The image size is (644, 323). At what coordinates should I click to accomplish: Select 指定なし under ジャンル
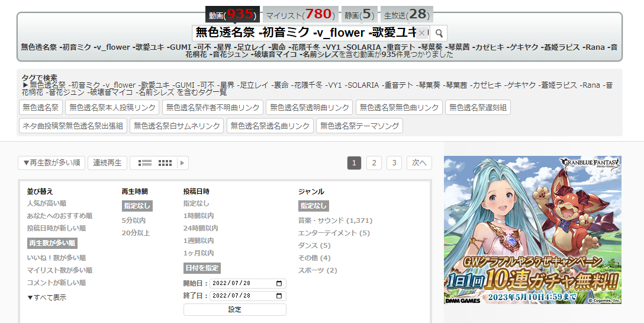point(313,206)
